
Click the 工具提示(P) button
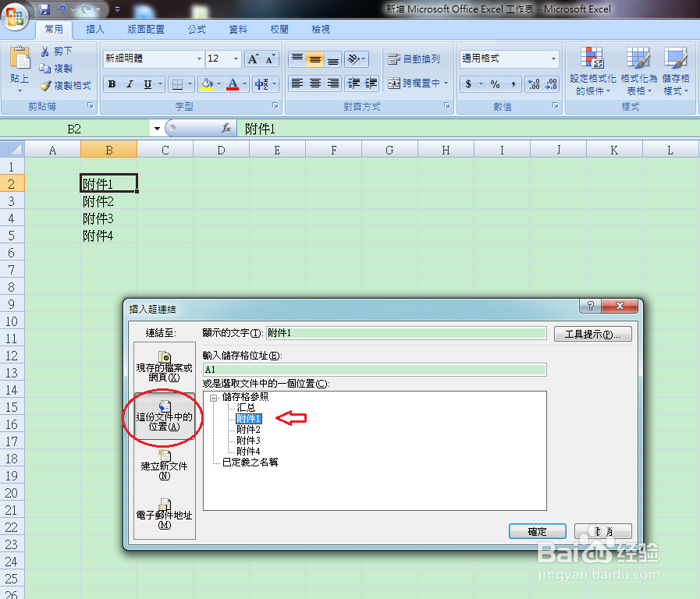[593, 332]
